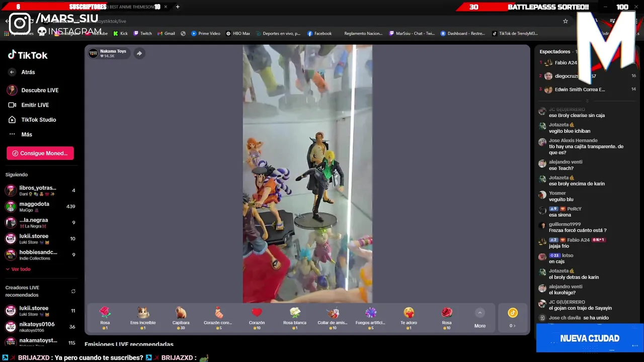Bookmark this page with the star icon
The height and width of the screenshot is (362, 644).
(x=566, y=21)
